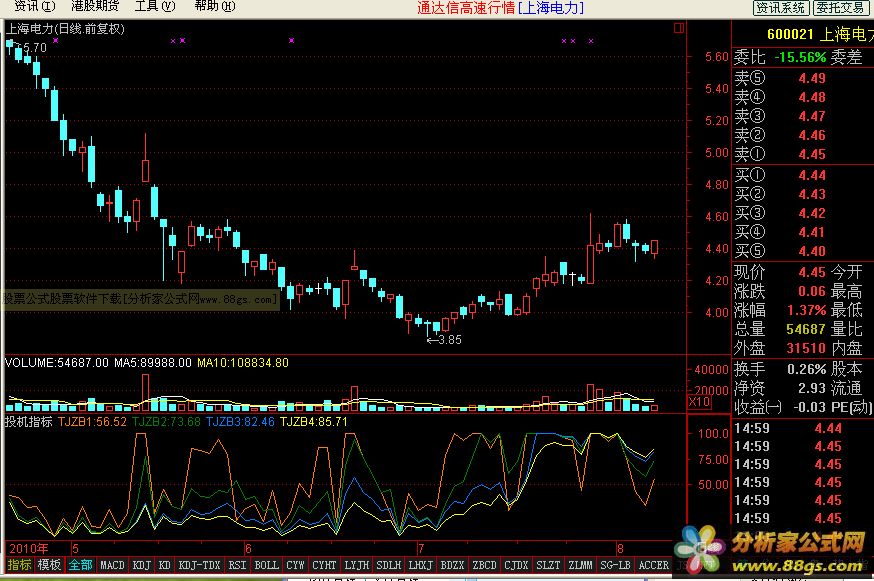Switch to the MACD indicator tab
The height and width of the screenshot is (581, 874).
pyautogui.click(x=112, y=565)
